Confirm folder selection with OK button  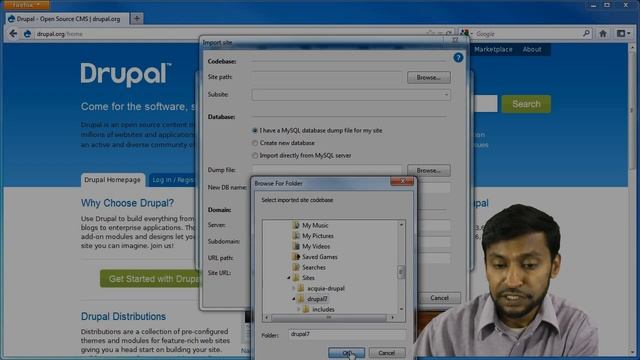pyautogui.click(x=346, y=353)
